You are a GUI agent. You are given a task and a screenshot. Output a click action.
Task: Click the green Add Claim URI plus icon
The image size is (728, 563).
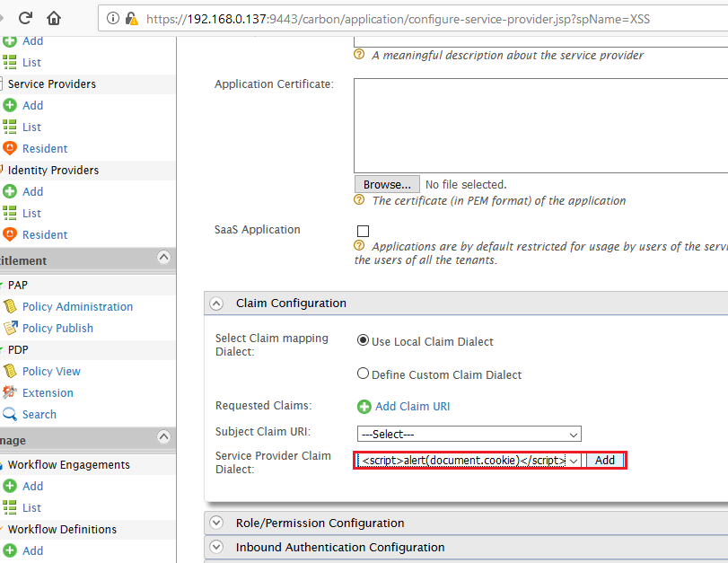pyautogui.click(x=364, y=407)
